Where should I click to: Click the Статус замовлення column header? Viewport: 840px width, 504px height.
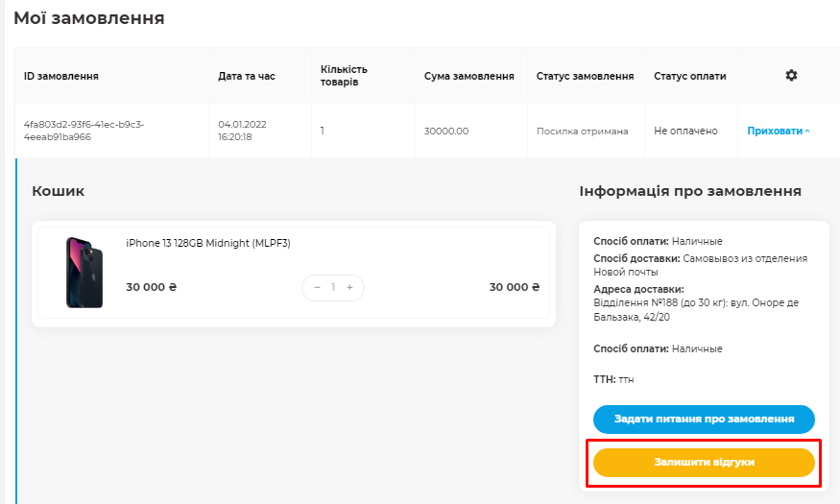[x=585, y=76]
